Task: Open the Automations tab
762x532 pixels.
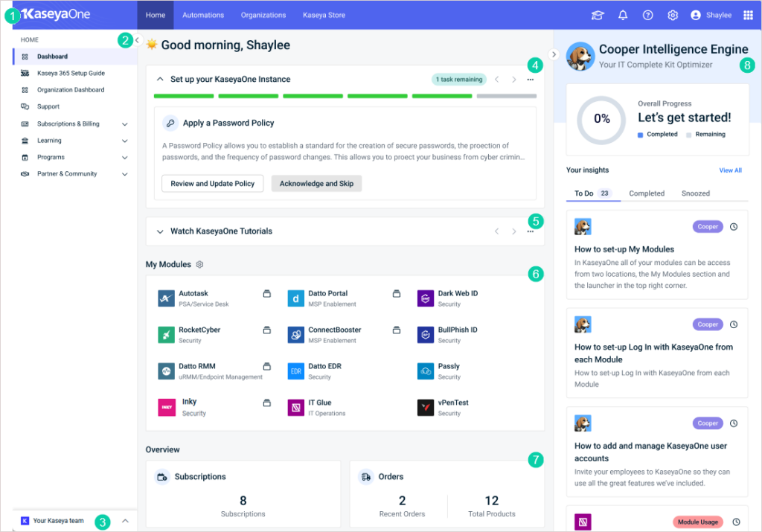Action: tap(203, 15)
